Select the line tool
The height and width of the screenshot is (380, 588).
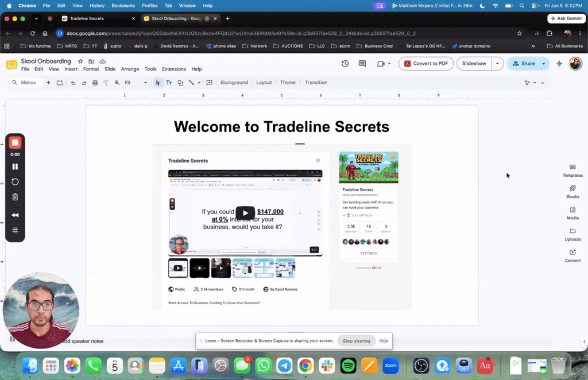click(x=191, y=83)
